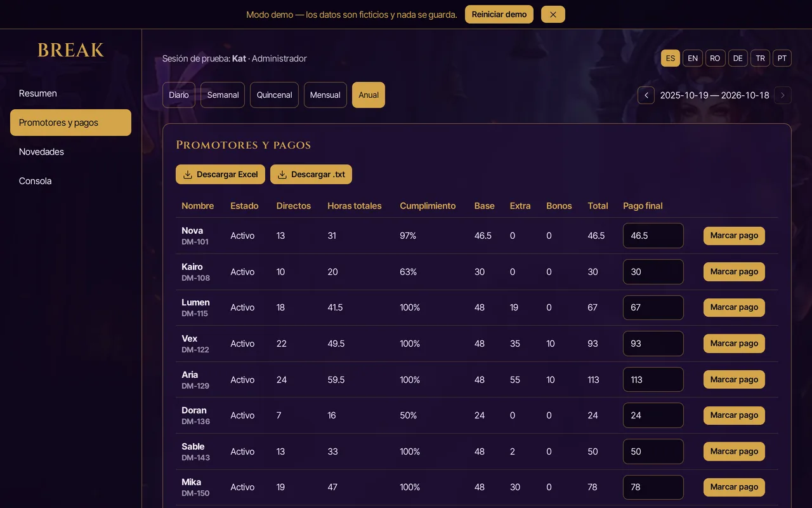Edit Vex's final payment field
The image size is (812, 508).
pos(653,344)
